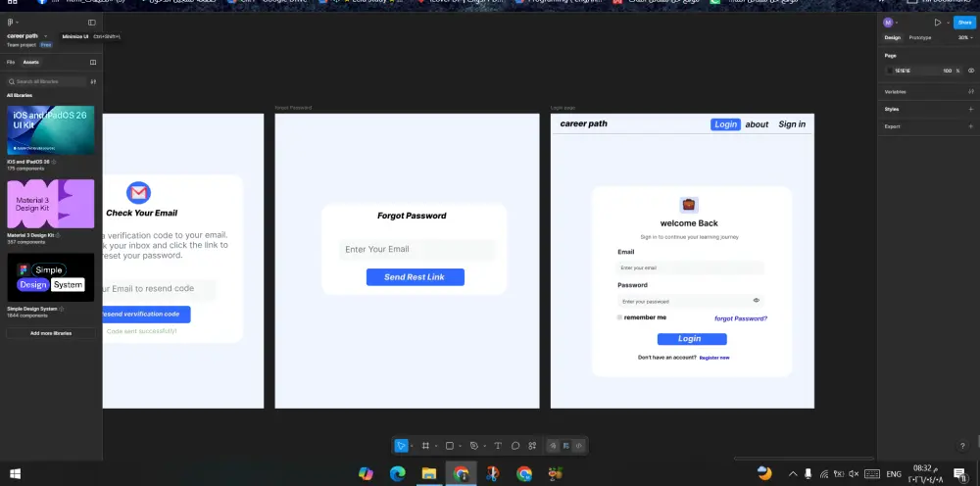Switch to the Prototype tab
980x486 pixels.
[x=919, y=37]
